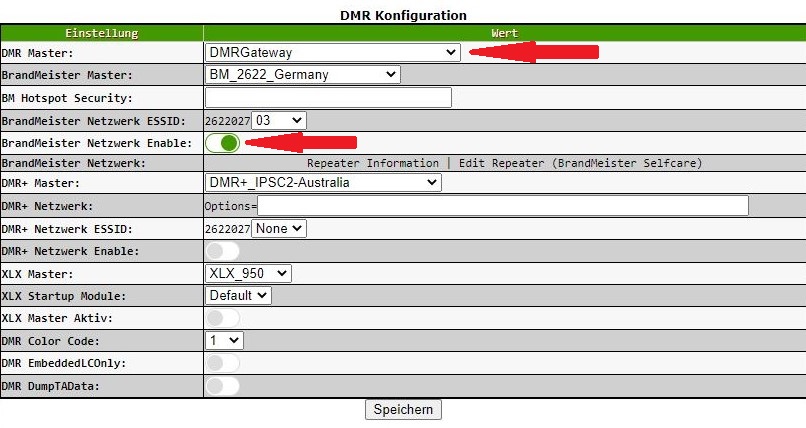Click the 'DMR+ Netzwerk ESSID:' label
This screenshot has height=428, width=806.
tap(67, 229)
